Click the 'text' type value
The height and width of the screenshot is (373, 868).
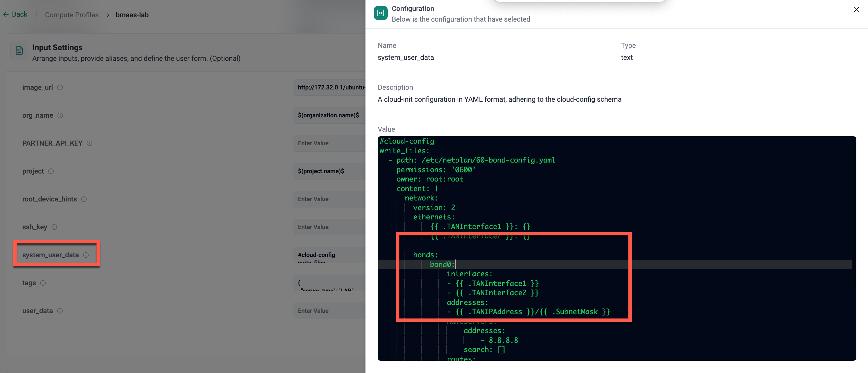(x=627, y=58)
